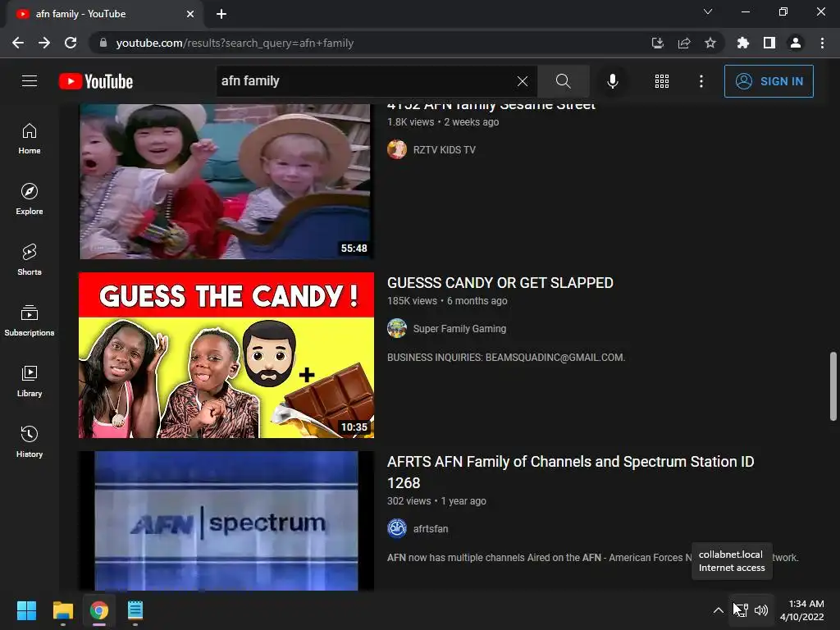The height and width of the screenshot is (630, 840).
Task: Visit the RZTV KIDS TV channel
Action: pos(444,150)
